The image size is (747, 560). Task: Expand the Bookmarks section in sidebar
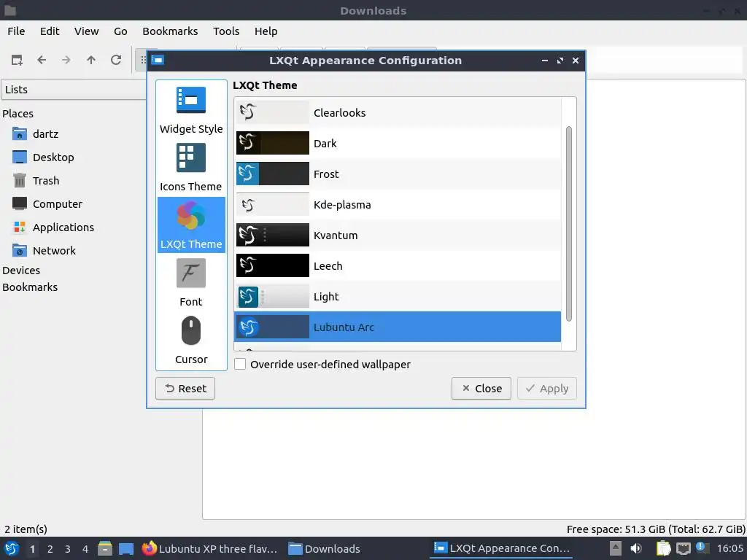(30, 287)
